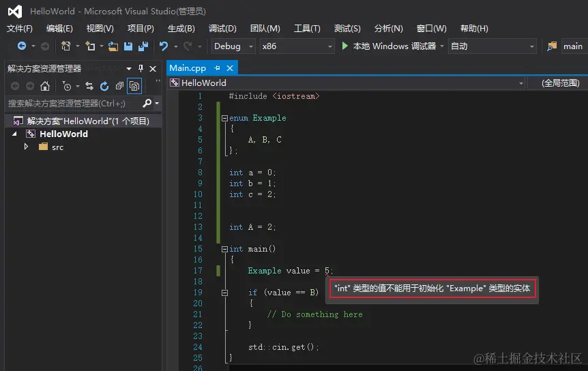Click the Open File folder icon
This screenshot has height=371, width=588.
tap(113, 46)
